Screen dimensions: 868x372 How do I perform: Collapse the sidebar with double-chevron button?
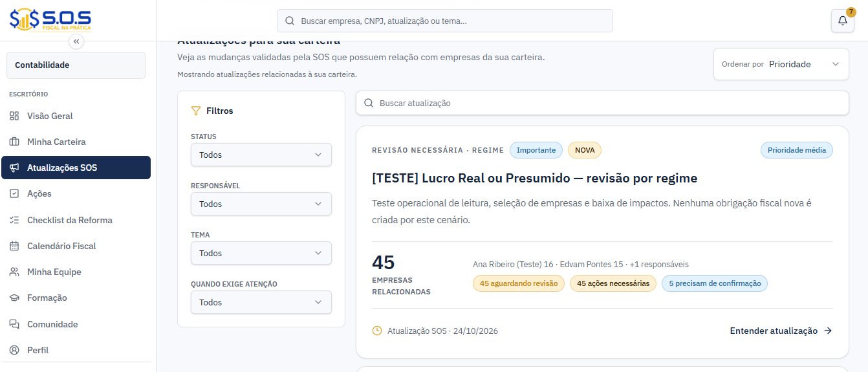coord(76,41)
